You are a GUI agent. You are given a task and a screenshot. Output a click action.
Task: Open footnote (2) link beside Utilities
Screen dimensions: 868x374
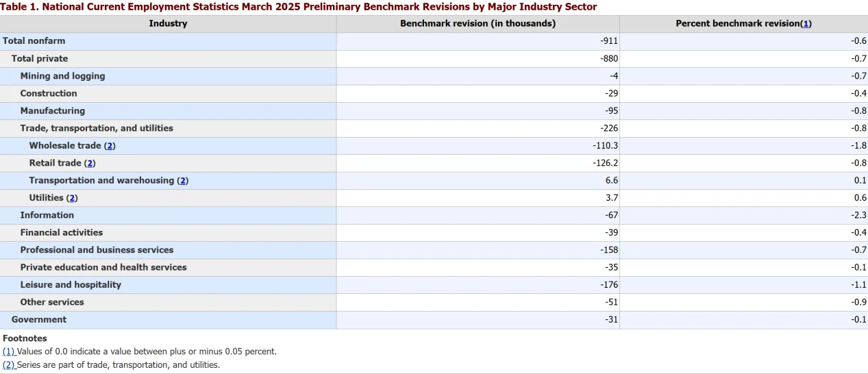click(72, 198)
